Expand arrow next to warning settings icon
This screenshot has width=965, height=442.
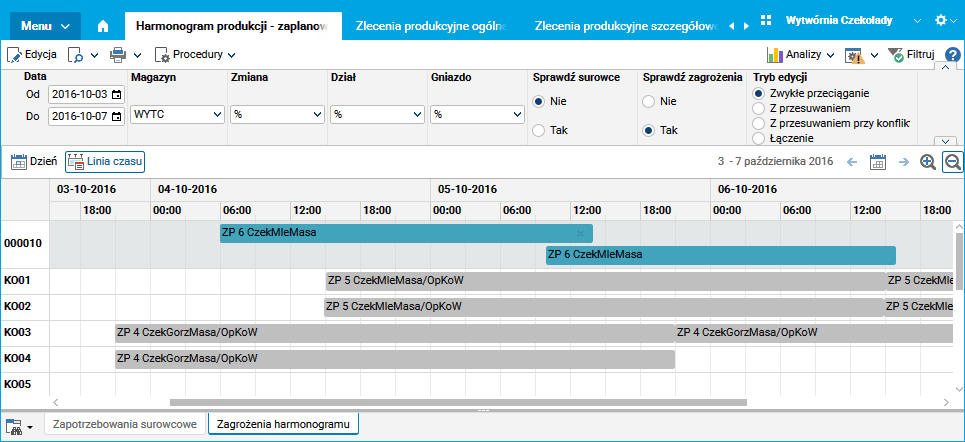(x=874, y=55)
